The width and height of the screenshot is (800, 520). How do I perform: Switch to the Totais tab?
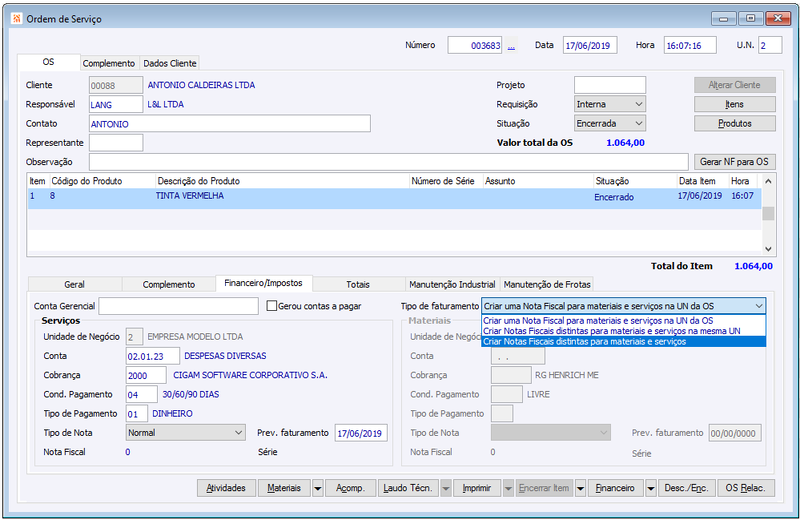(358, 284)
